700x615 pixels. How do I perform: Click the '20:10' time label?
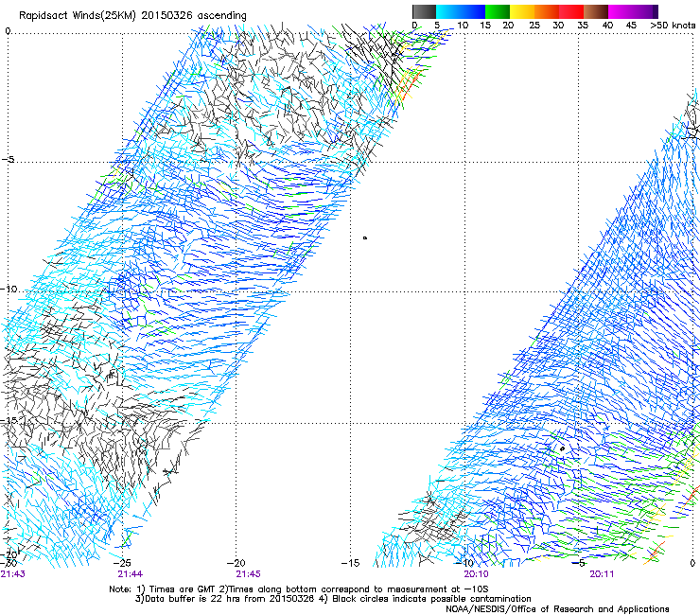(476, 574)
